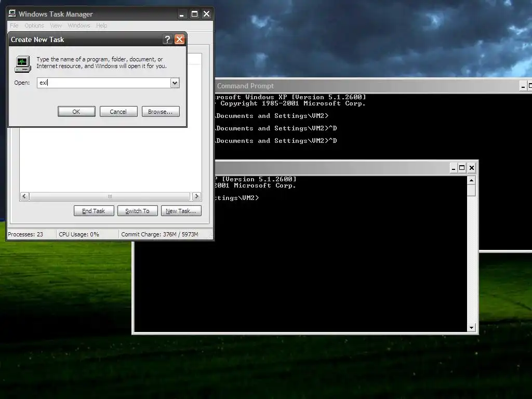532x399 pixels.
Task: Click the task list right scroll arrow
Action: coord(196,196)
